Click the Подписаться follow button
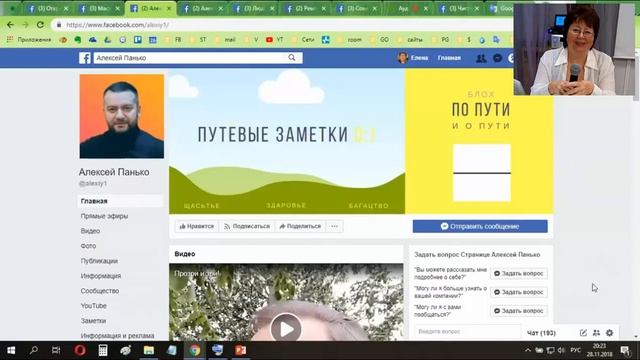This screenshot has height=360, width=640. pos(247,226)
